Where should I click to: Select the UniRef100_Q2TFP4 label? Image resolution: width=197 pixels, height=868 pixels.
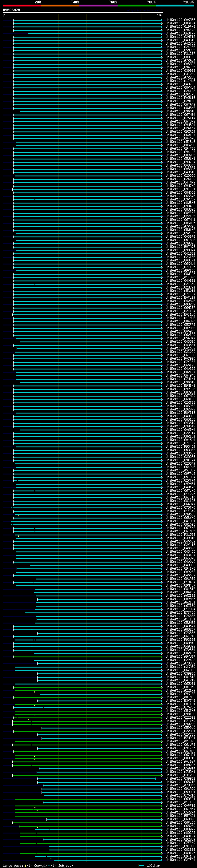coord(180,860)
